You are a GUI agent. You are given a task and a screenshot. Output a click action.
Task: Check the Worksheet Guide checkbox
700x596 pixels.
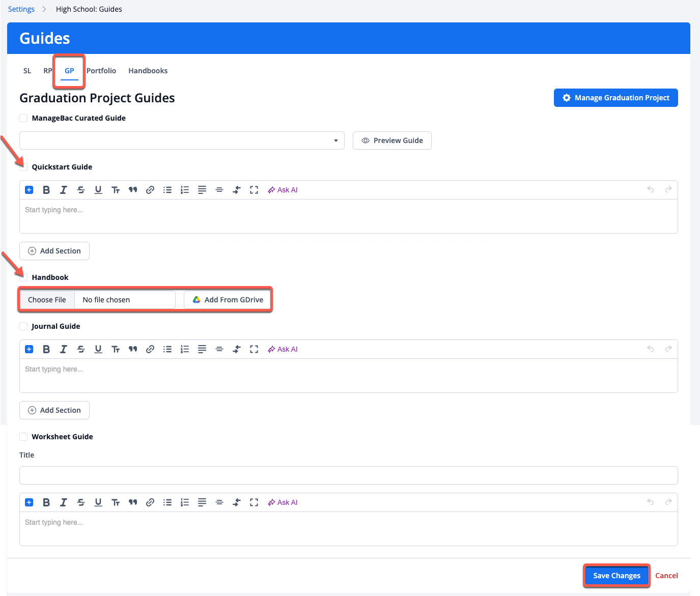pyautogui.click(x=23, y=437)
